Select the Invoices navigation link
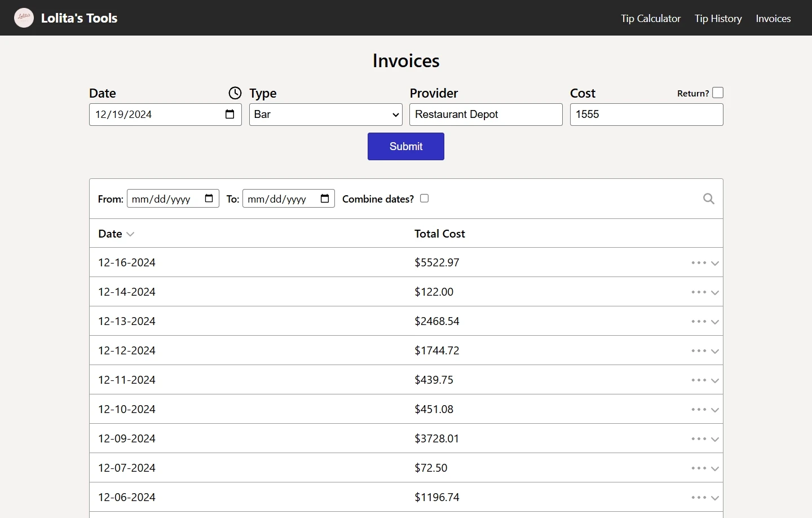 [x=773, y=18]
